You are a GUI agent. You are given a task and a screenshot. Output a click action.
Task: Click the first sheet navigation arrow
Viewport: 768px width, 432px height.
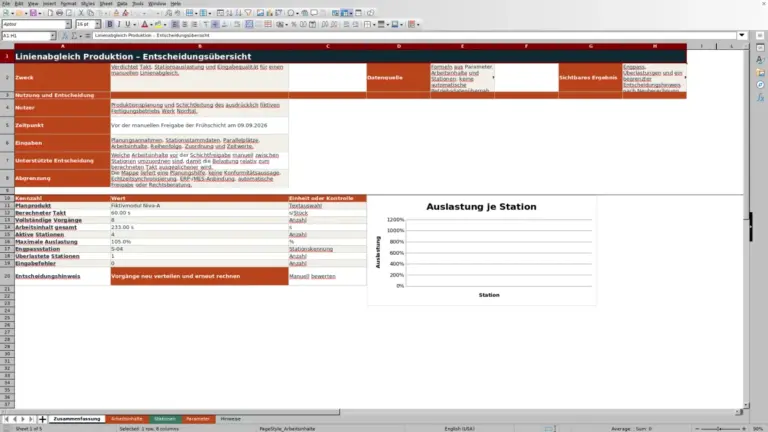[6, 419]
